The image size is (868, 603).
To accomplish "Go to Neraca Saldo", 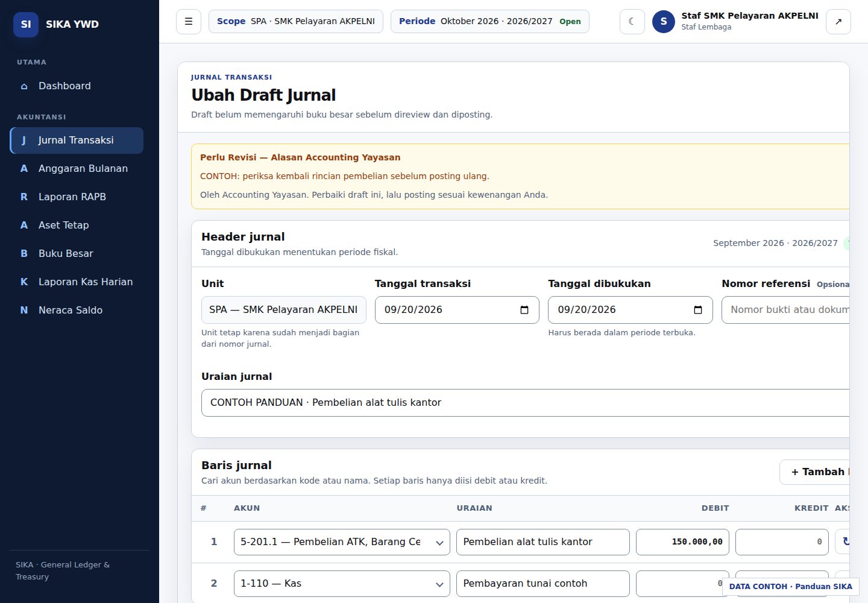I will (x=77, y=311).
